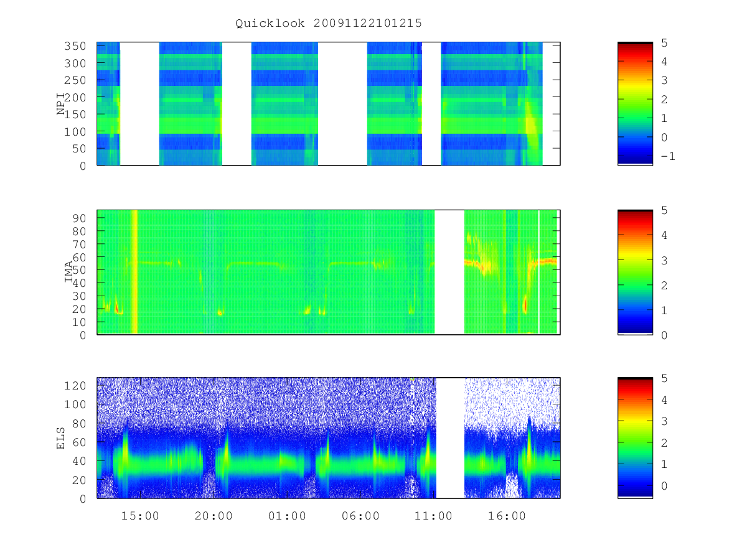
Task: Click inside the NPI spectrogram panel
Action: tap(328, 104)
